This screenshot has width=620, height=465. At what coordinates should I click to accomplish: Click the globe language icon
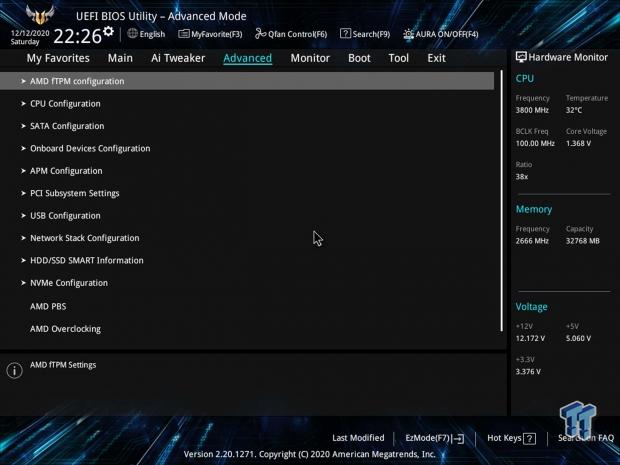[x=132, y=34]
